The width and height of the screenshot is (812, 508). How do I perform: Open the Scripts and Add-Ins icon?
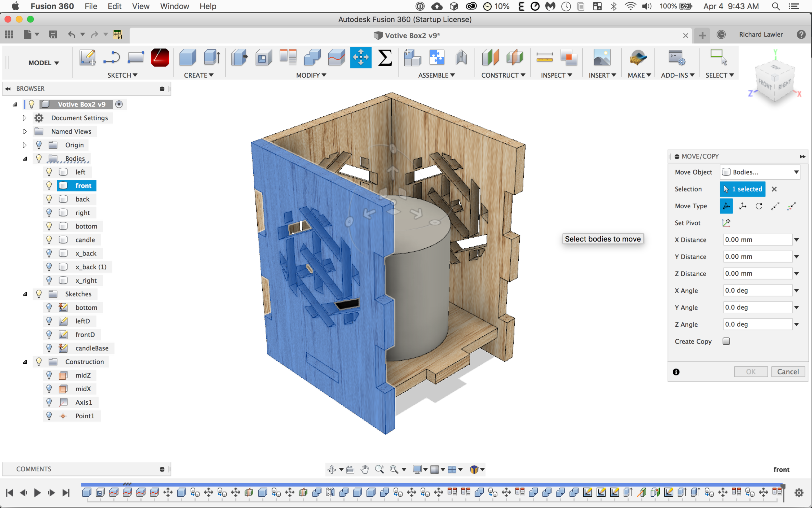(677, 58)
